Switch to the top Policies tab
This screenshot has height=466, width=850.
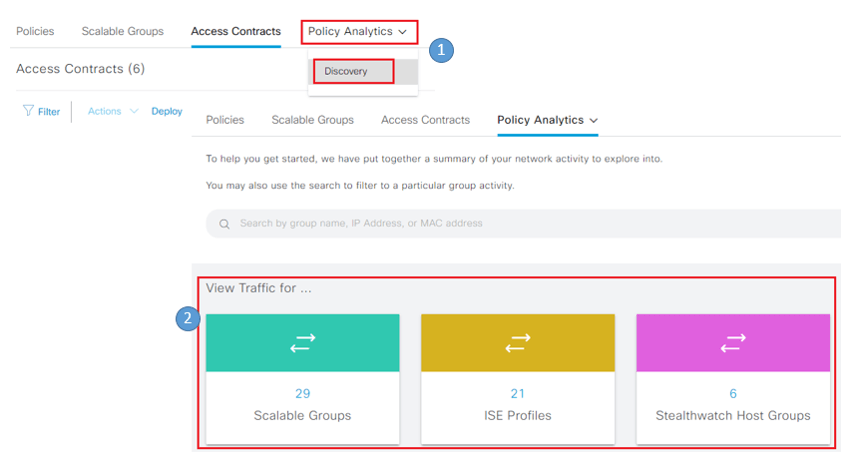35,31
